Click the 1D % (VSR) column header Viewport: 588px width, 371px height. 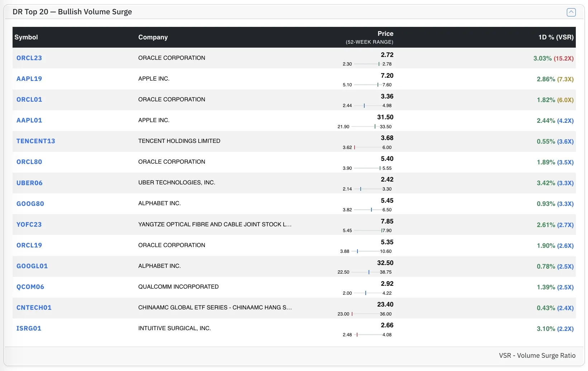pyautogui.click(x=556, y=37)
